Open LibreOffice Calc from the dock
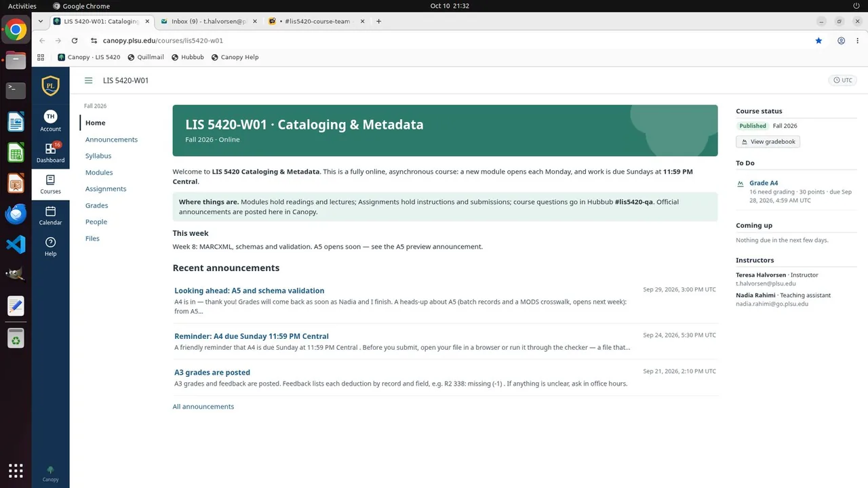Image resolution: width=868 pixels, height=488 pixels. [x=16, y=152]
